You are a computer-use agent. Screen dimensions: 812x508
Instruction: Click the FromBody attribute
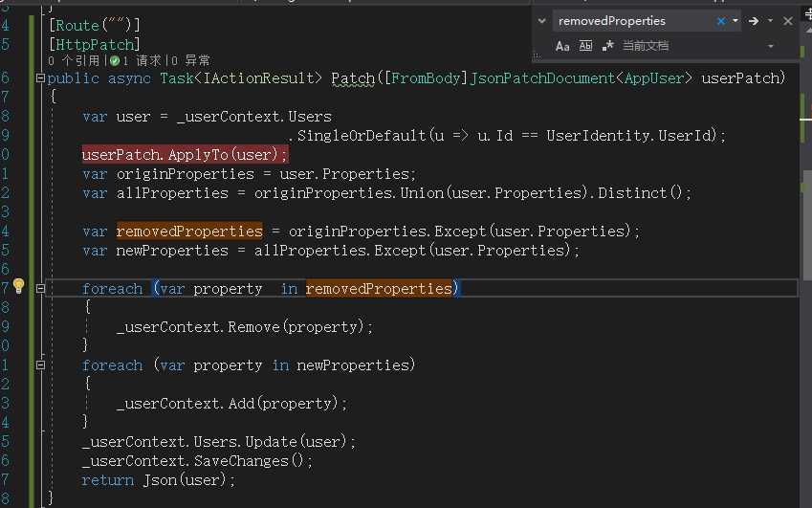tap(425, 78)
